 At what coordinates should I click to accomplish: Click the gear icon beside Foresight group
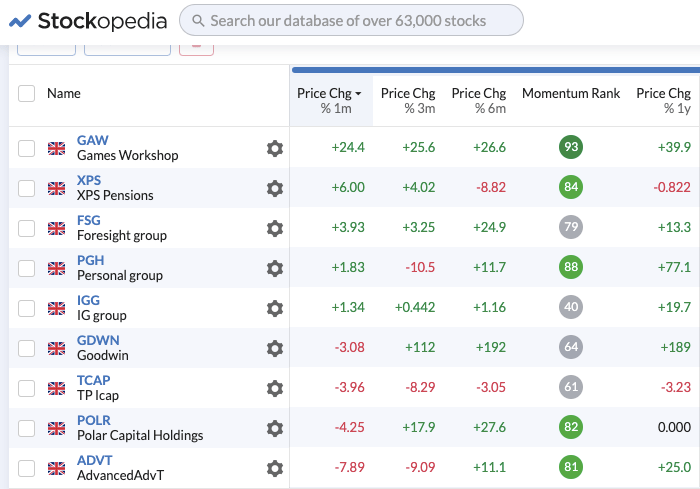[275, 228]
